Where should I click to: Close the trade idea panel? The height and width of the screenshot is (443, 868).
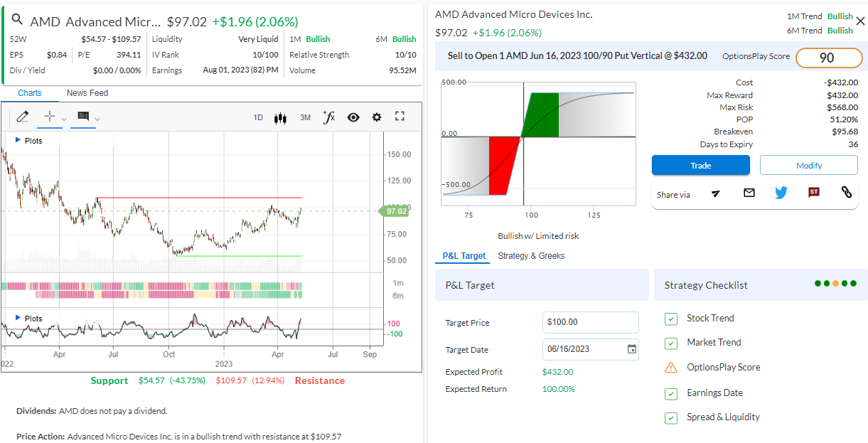[x=860, y=21]
